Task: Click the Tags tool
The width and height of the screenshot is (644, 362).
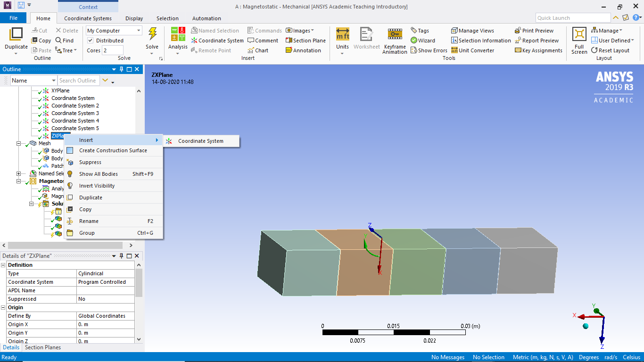Action: [420, 31]
